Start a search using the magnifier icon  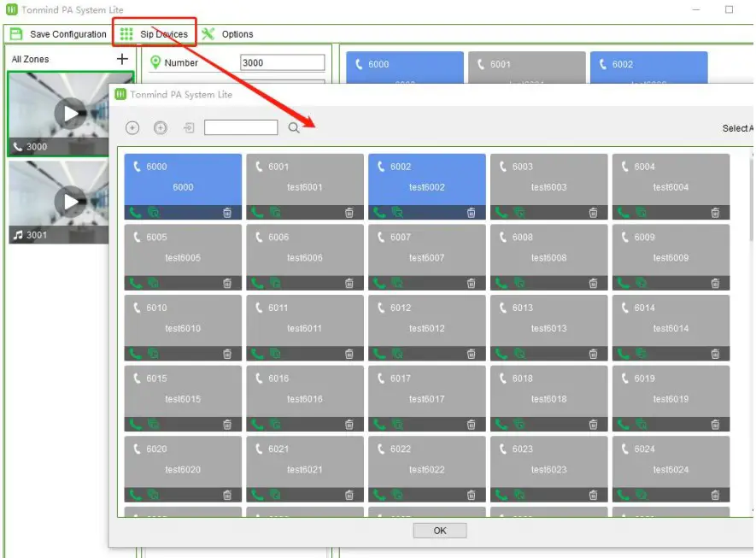pos(295,127)
